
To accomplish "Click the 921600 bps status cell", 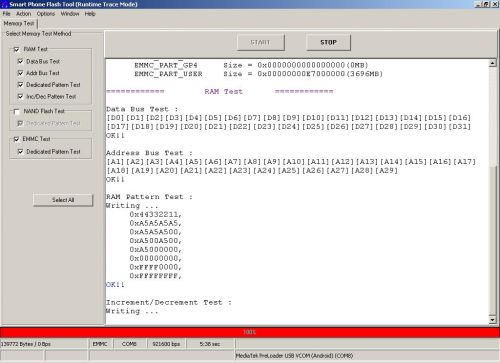I will click(x=166, y=344).
